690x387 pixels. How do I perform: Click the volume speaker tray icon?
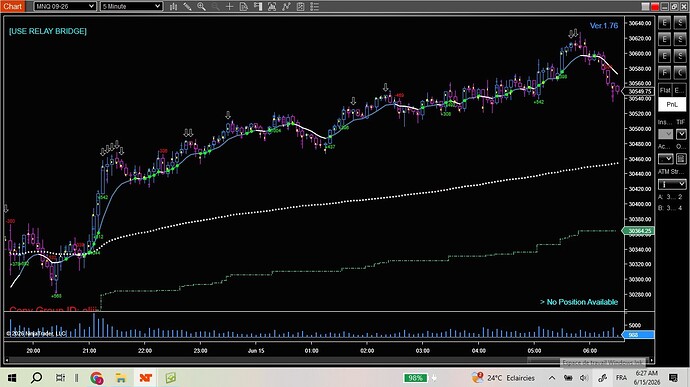click(584, 378)
